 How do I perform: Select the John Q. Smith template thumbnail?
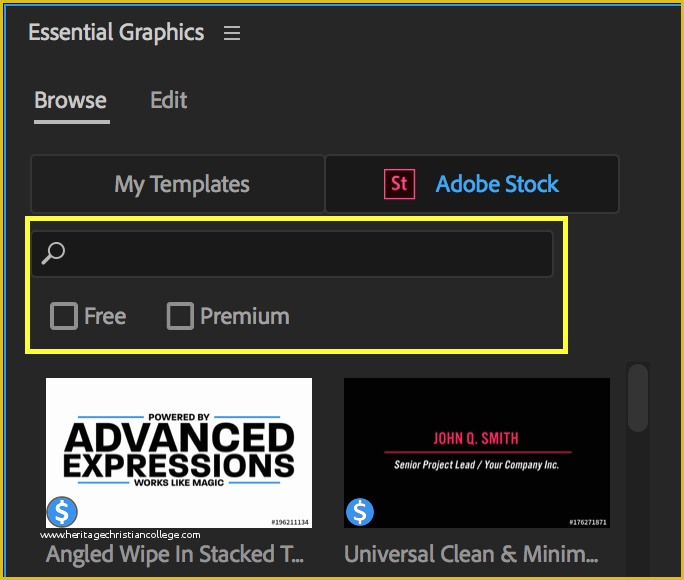477,453
